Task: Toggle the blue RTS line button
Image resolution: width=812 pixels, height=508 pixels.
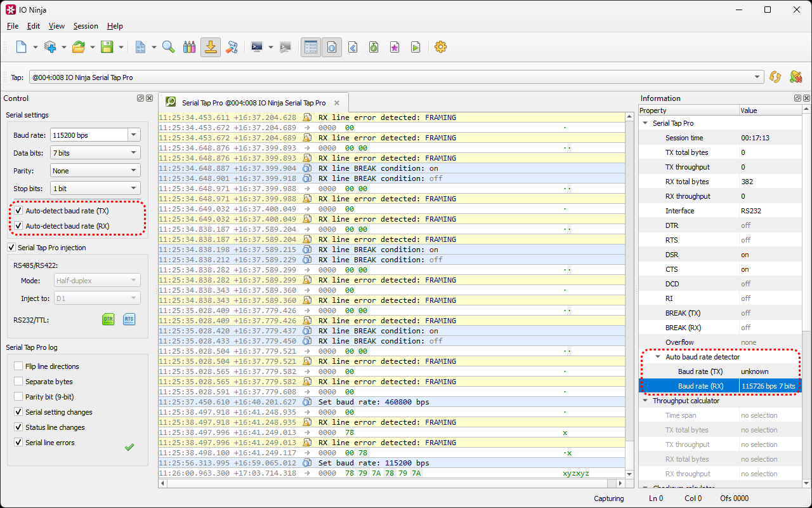Action: [129, 319]
